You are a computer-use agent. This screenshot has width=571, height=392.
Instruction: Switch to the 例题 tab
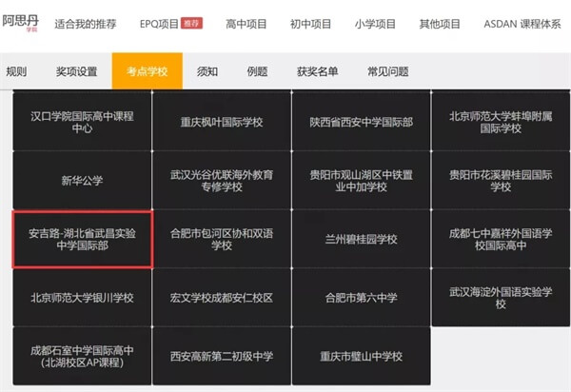pyautogui.click(x=257, y=71)
